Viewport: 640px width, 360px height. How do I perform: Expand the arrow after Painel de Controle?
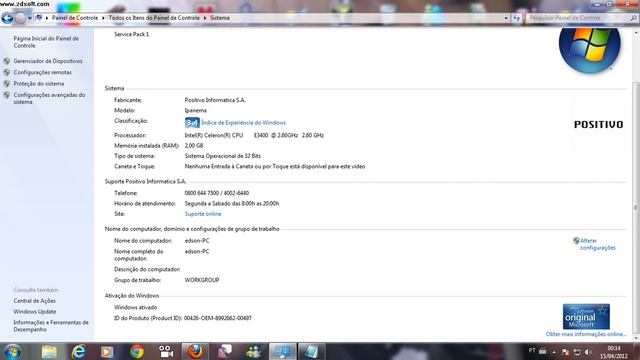[x=103, y=18]
